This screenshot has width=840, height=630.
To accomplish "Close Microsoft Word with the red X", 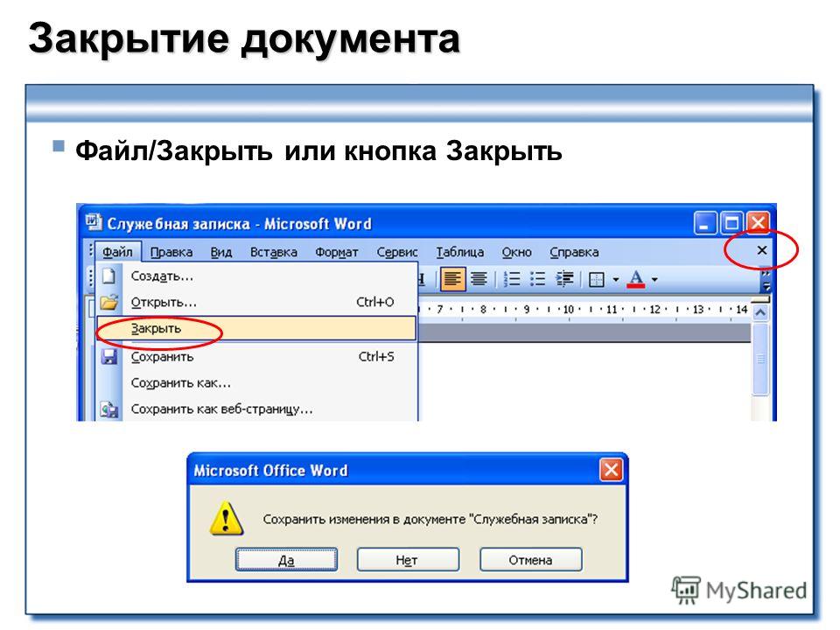I will 758,223.
